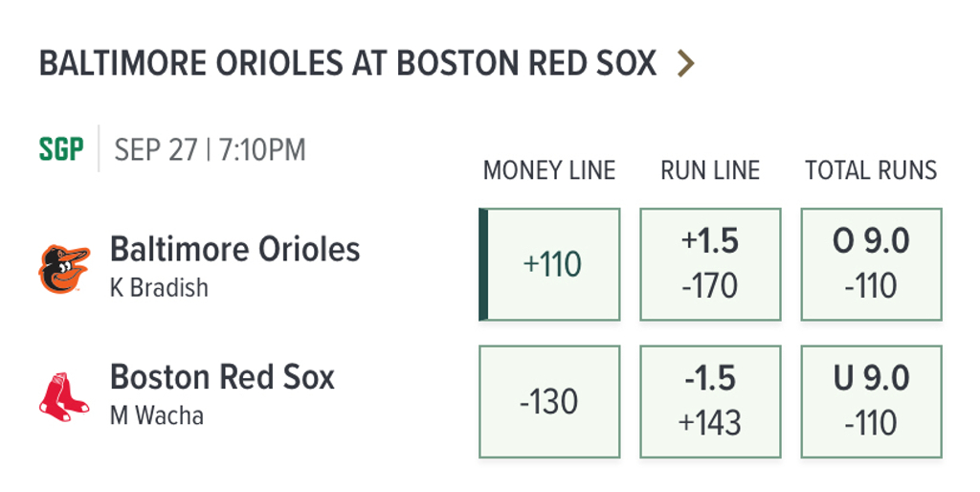Click dark green selection bar beside +110

tap(483, 264)
